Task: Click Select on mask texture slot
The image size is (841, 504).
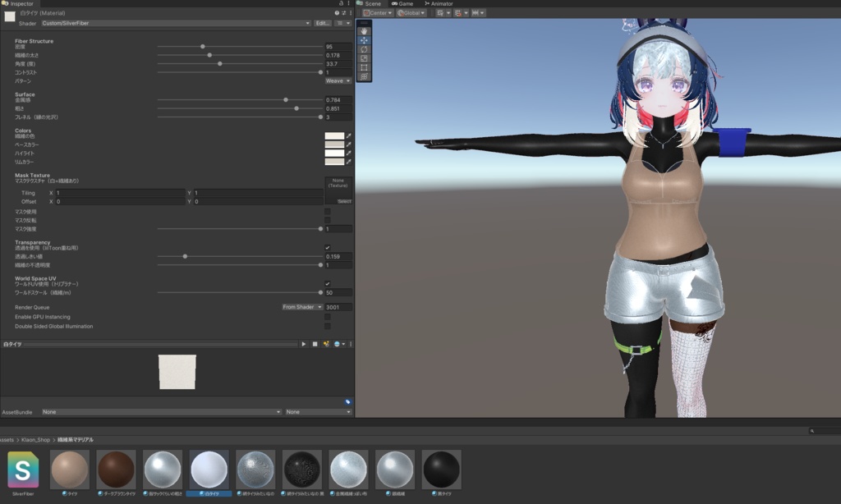Action: tap(344, 202)
